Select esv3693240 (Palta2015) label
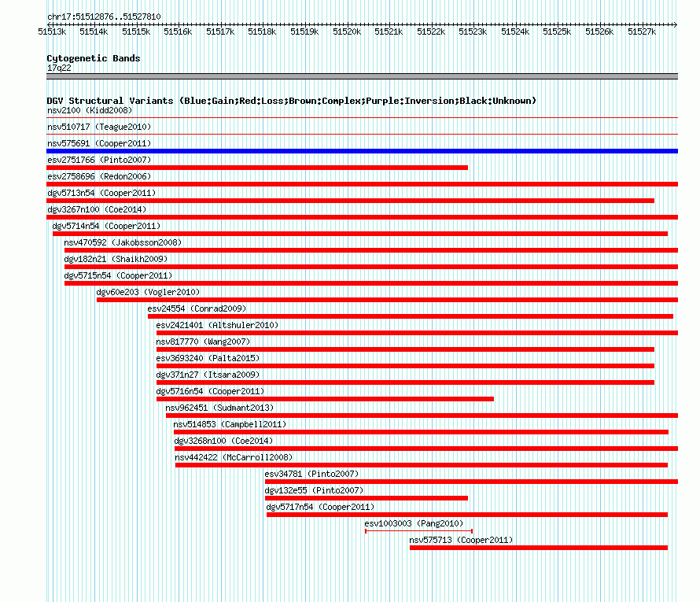700x602 pixels. click(208, 358)
